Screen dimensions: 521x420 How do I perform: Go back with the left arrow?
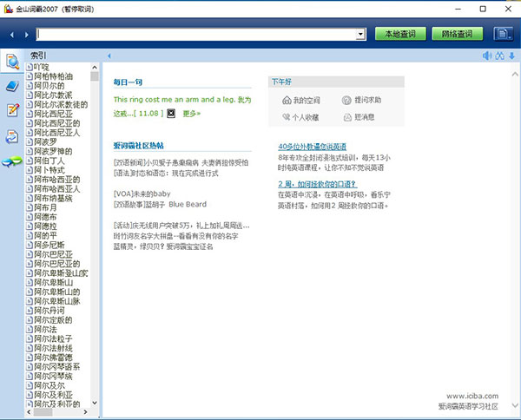point(12,35)
